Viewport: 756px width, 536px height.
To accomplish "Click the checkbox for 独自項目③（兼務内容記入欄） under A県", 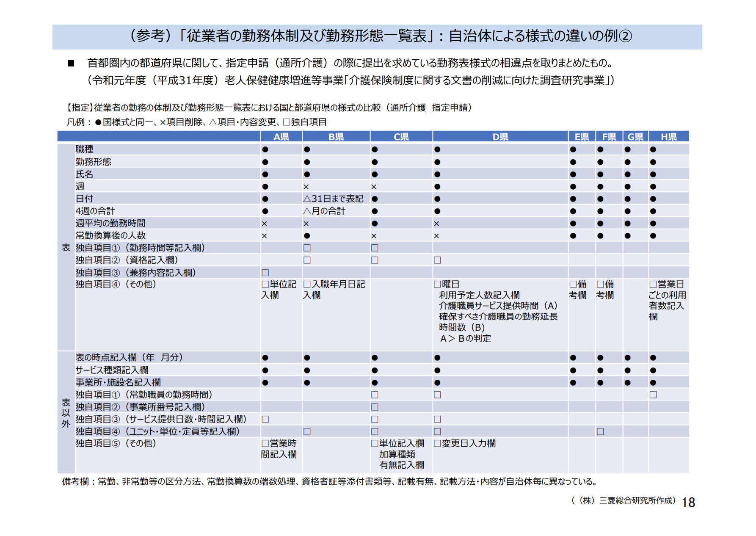I will coord(265,273).
